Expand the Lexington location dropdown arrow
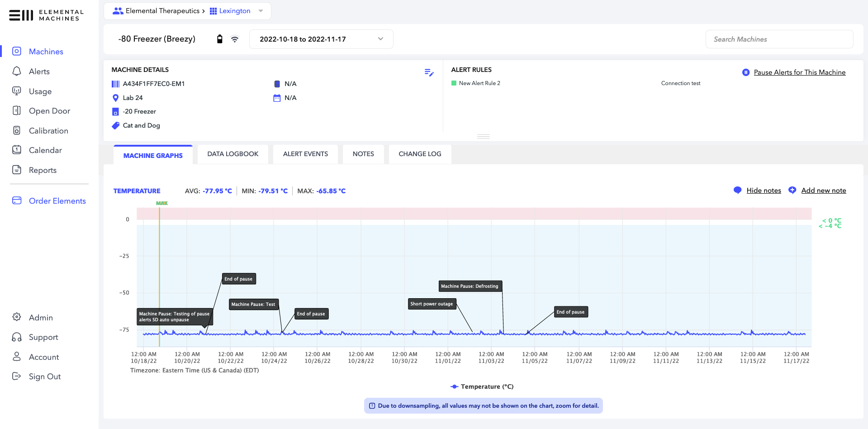 coord(261,11)
